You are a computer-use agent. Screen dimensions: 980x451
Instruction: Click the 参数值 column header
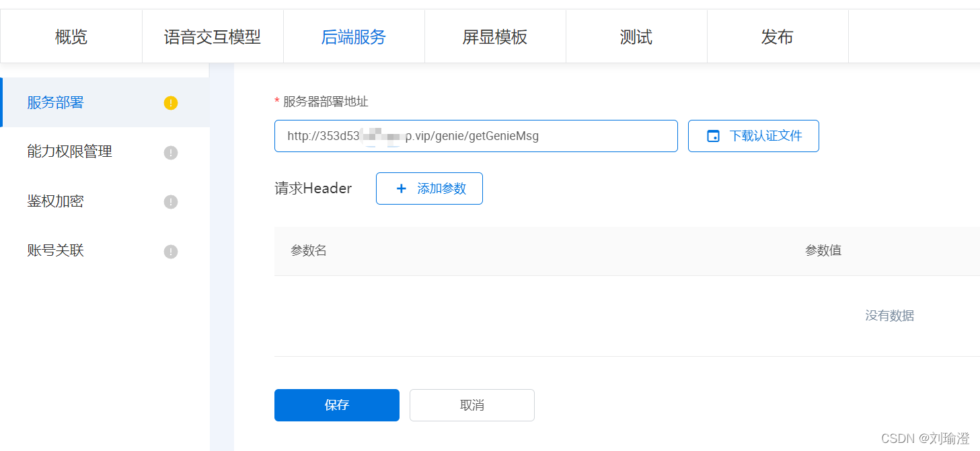(x=823, y=250)
